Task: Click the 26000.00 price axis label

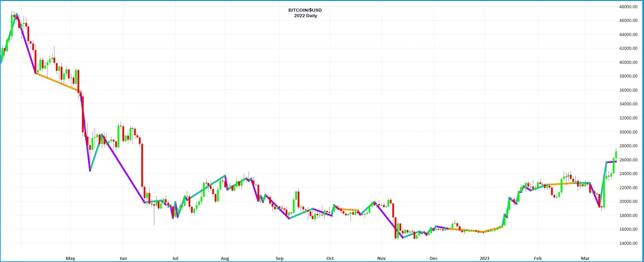Action: (628, 160)
